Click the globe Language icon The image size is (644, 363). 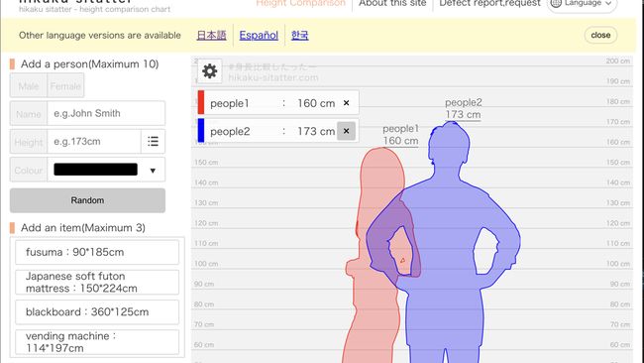[556, 3]
